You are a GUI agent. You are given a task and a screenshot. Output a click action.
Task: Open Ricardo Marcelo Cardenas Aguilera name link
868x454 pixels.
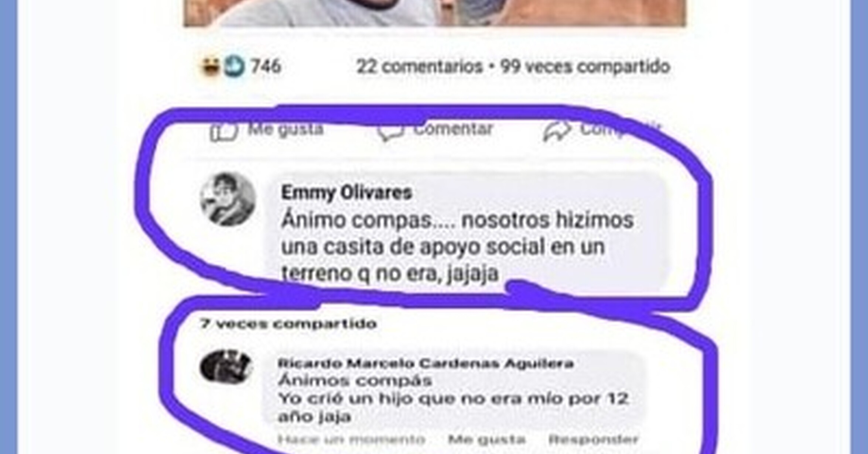coord(426,364)
